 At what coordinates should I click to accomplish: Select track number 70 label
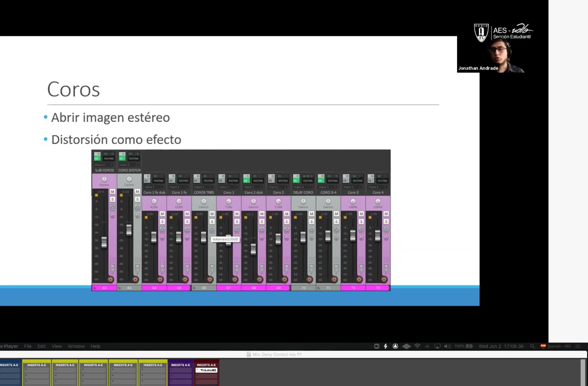click(x=303, y=288)
